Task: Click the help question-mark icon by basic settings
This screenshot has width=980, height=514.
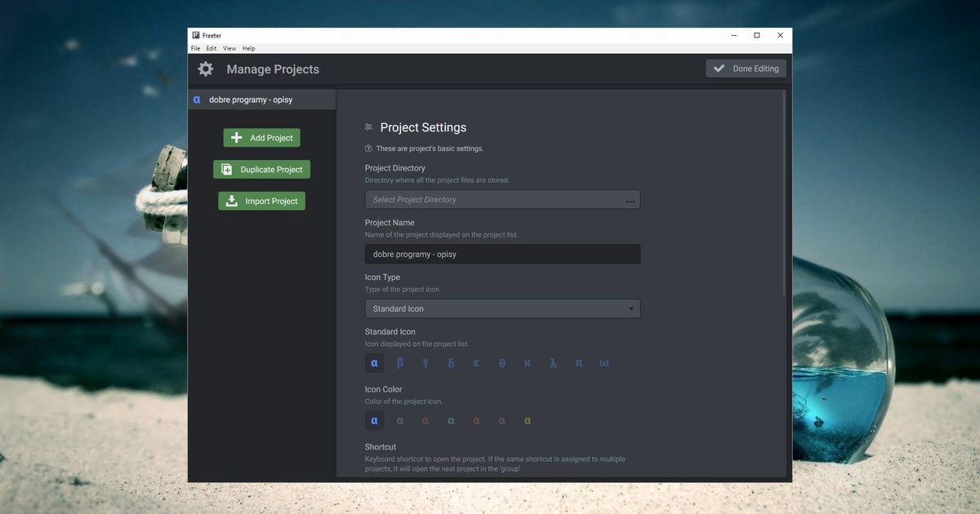Action: (368, 148)
